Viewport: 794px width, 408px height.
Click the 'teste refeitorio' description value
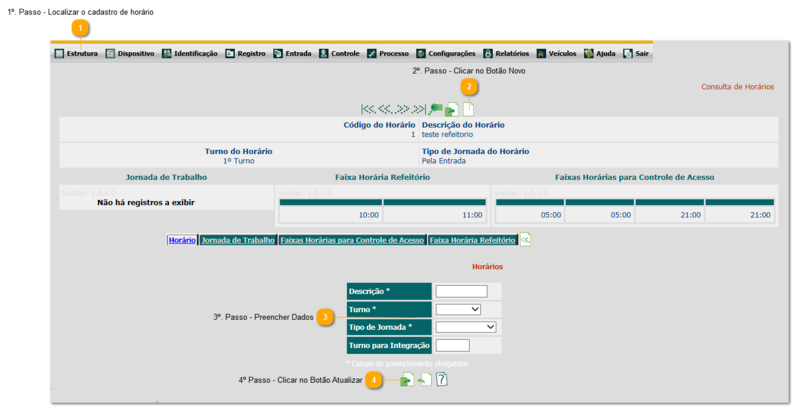pos(447,134)
